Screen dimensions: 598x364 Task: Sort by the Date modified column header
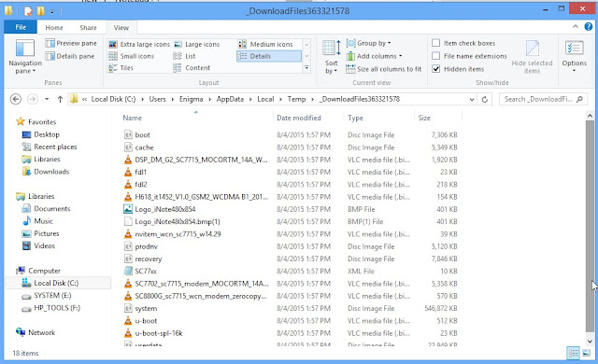[x=299, y=118]
